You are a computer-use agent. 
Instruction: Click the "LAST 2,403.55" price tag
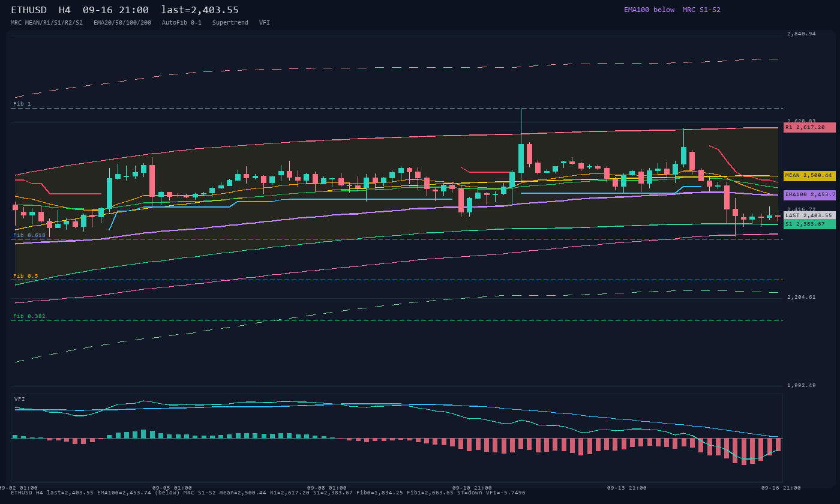[x=809, y=215]
